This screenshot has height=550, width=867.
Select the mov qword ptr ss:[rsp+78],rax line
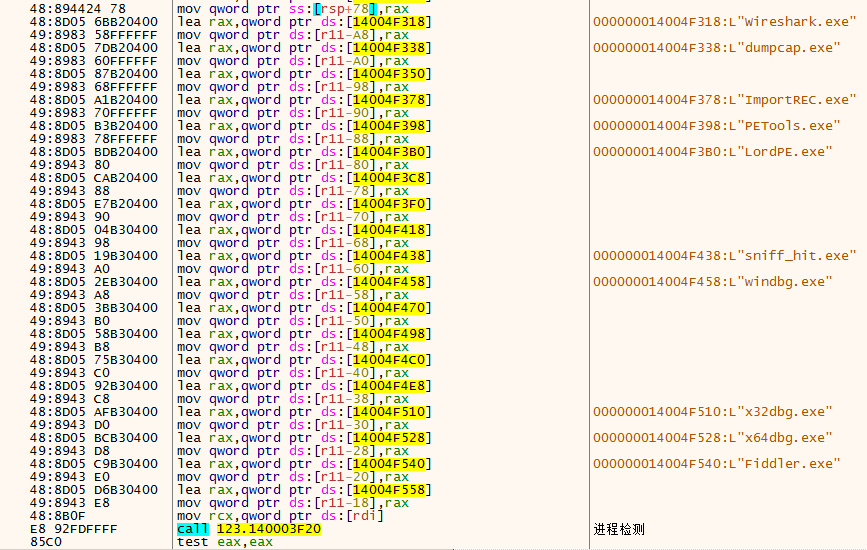293,9
